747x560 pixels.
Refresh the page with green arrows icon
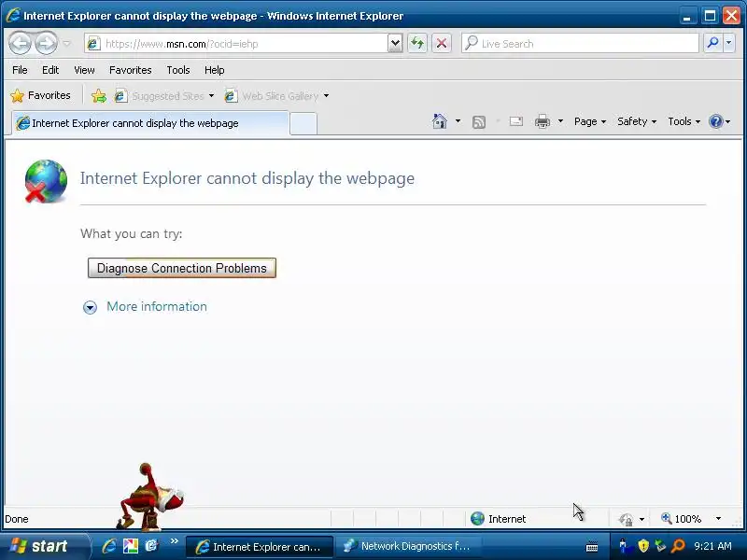point(417,44)
